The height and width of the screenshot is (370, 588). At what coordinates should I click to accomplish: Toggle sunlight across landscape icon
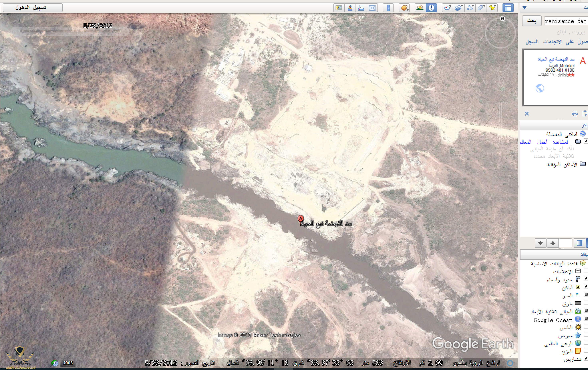(420, 8)
